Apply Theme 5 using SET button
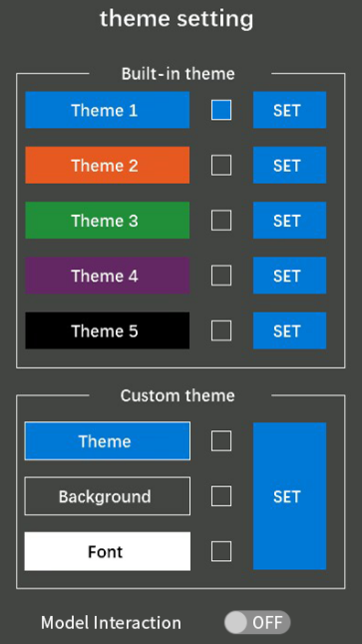Screen dimensions: 362x644 tap(289, 330)
